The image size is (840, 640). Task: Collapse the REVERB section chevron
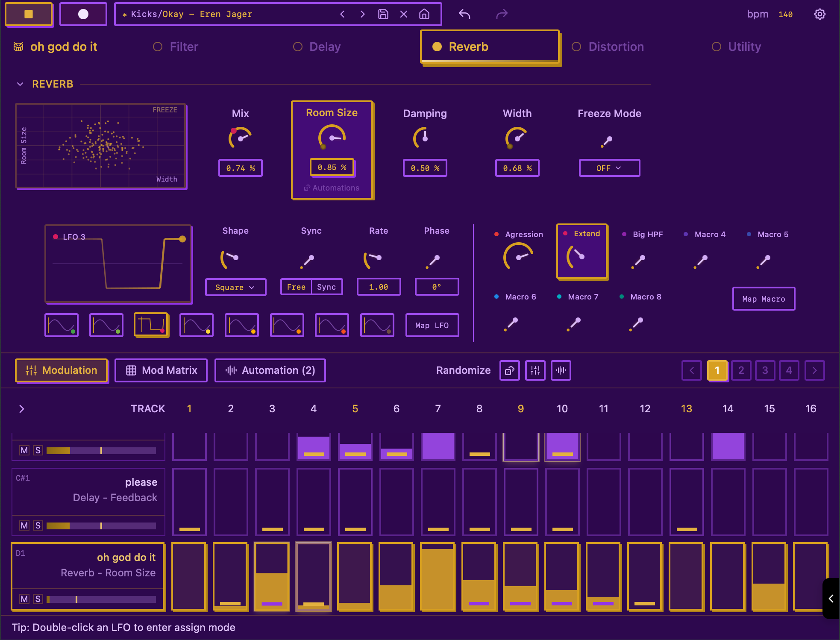point(20,84)
